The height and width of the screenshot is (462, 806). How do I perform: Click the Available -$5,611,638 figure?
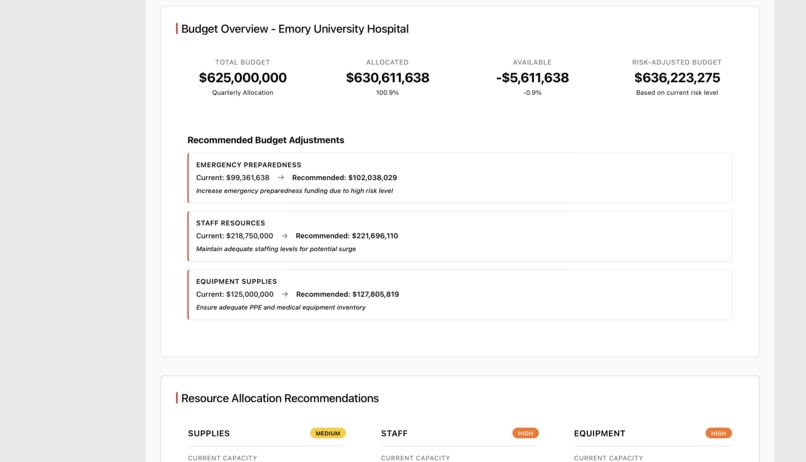pyautogui.click(x=533, y=78)
